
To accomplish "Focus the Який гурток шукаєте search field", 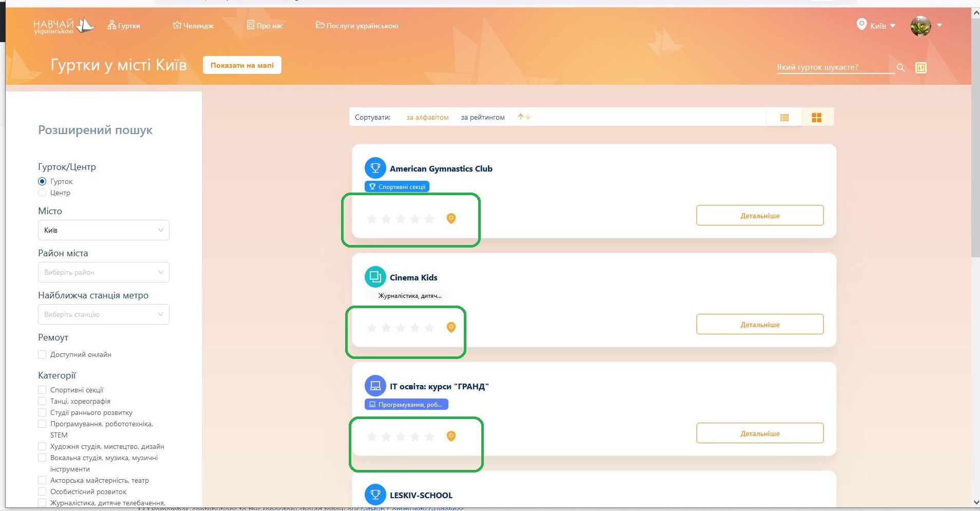I will point(835,67).
